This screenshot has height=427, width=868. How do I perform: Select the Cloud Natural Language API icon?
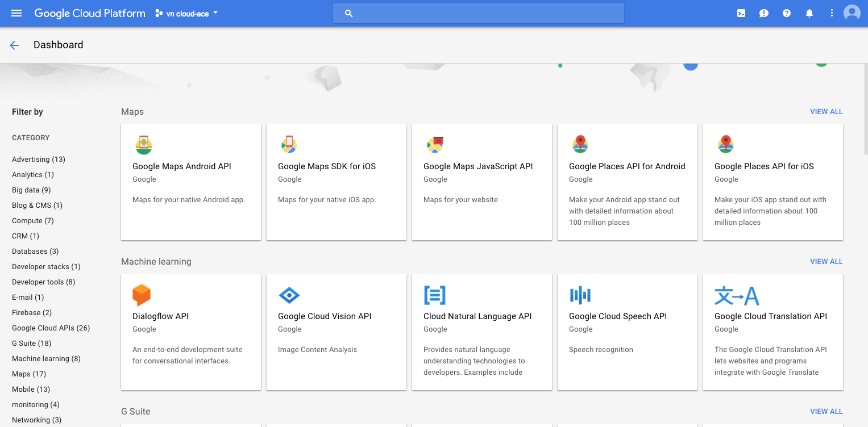tap(435, 295)
